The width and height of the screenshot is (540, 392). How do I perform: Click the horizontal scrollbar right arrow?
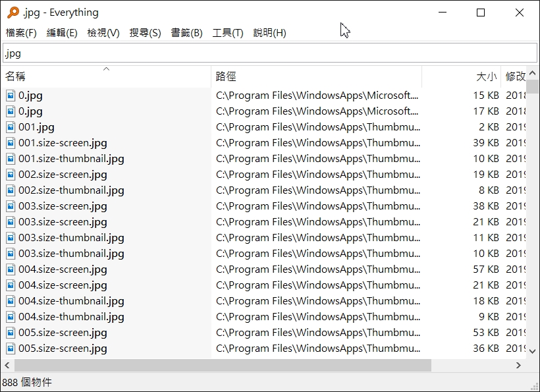click(x=519, y=365)
